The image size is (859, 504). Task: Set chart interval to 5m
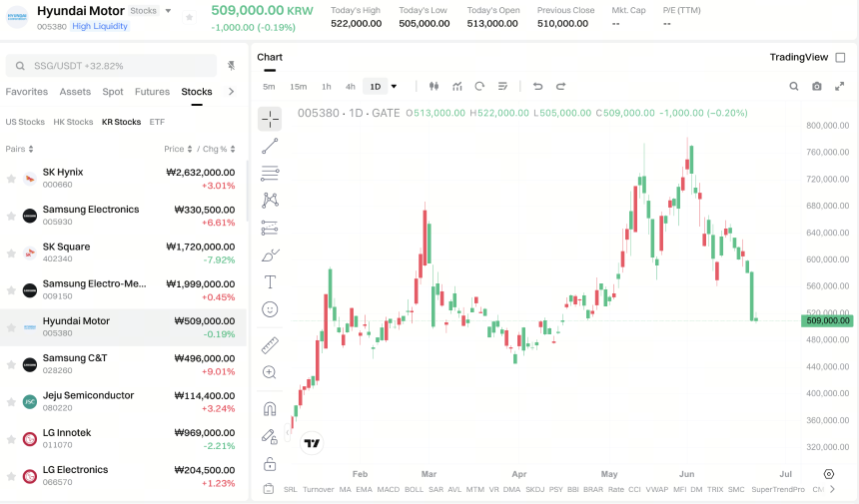coord(269,87)
